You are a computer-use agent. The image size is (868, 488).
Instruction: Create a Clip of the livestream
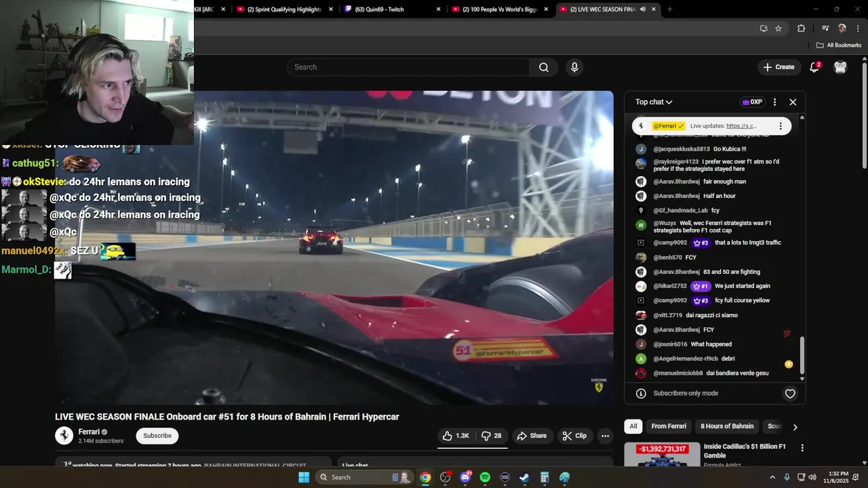(x=574, y=436)
